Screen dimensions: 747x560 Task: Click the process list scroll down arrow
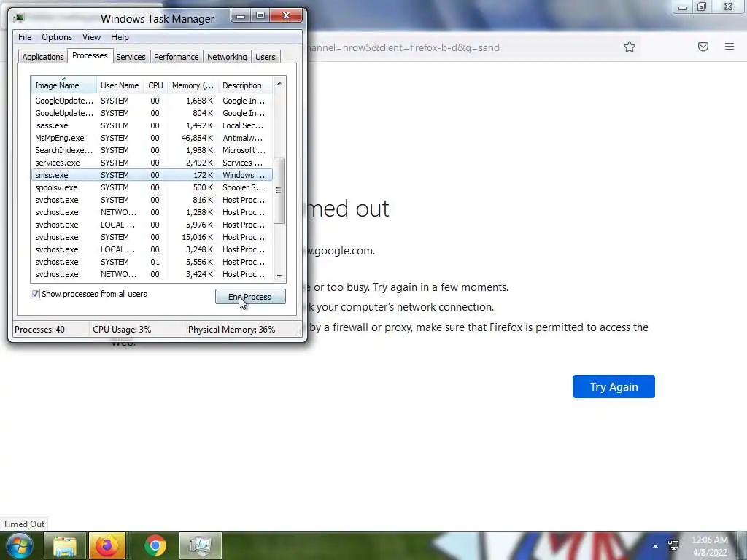coord(279,276)
